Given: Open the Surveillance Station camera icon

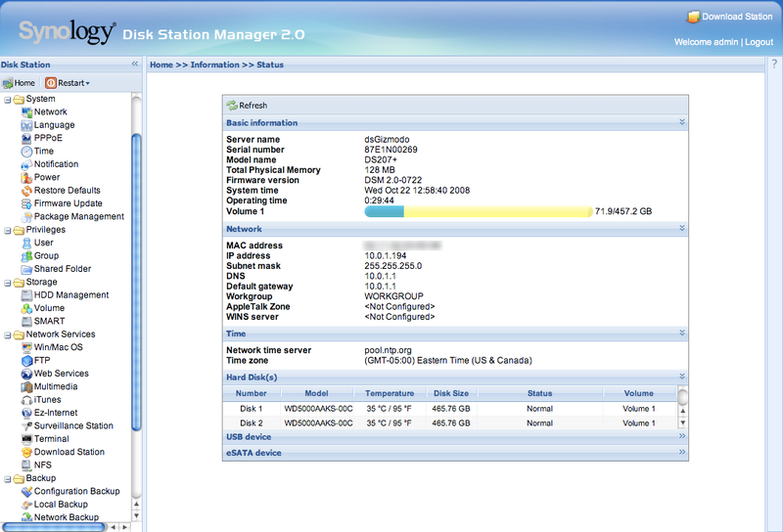Looking at the screenshot, I should coord(26,425).
